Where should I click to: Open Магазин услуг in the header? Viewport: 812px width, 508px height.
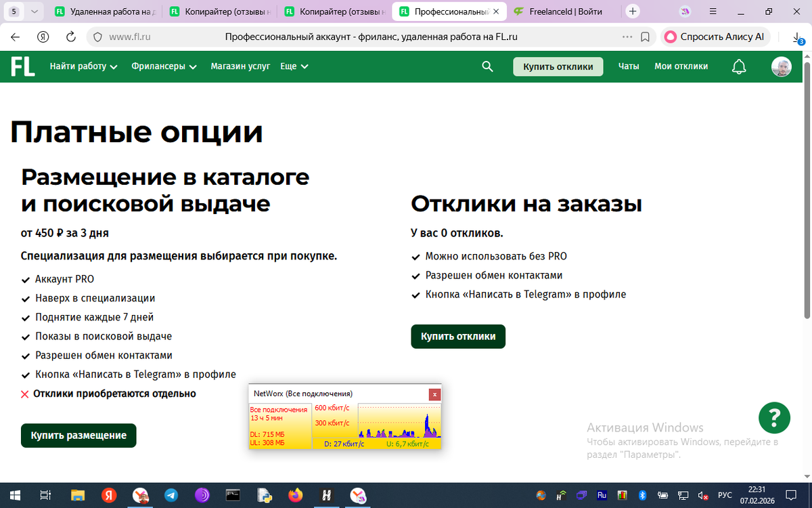pyautogui.click(x=240, y=66)
